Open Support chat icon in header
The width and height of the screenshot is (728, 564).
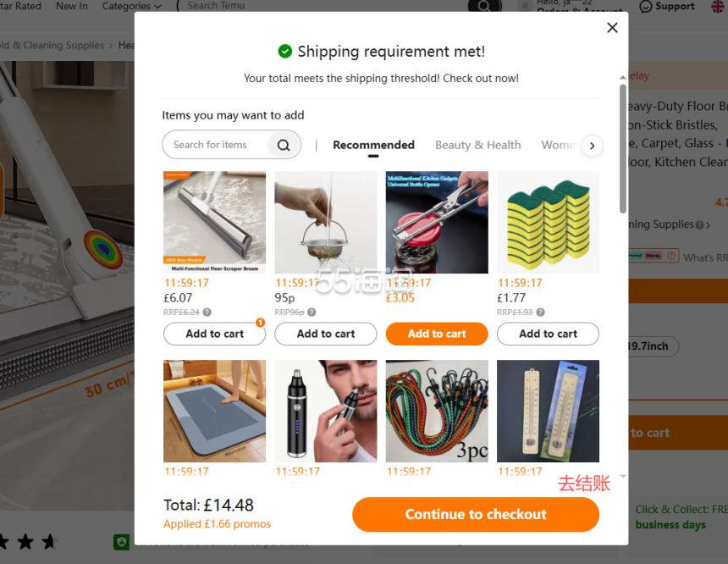(646, 7)
